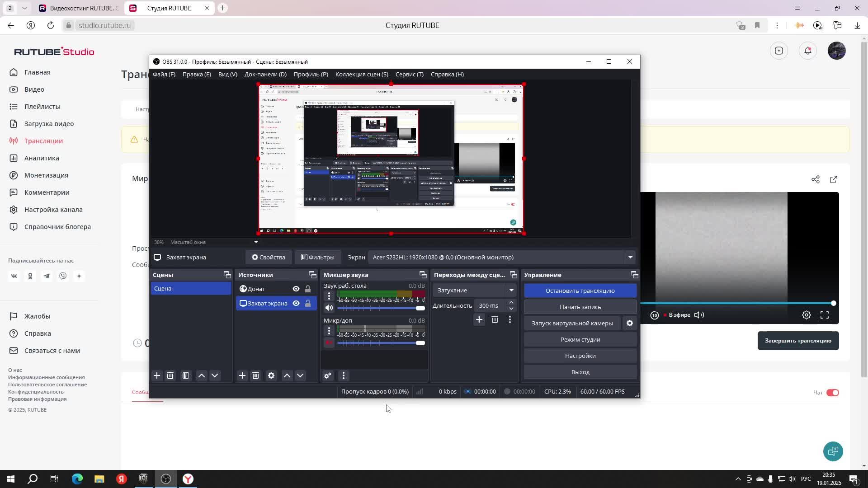The image size is (868, 488).
Task: Hide the Захват экрана source
Action: point(296,303)
